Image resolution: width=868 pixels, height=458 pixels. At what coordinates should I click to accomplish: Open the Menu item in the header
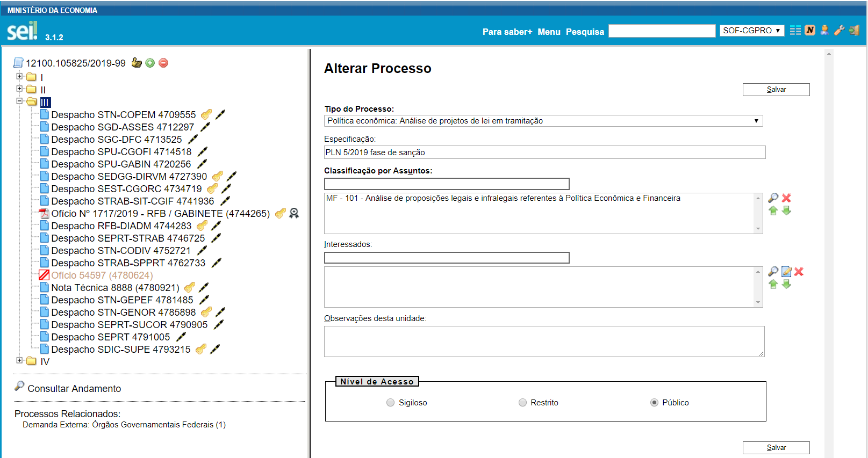pyautogui.click(x=549, y=32)
